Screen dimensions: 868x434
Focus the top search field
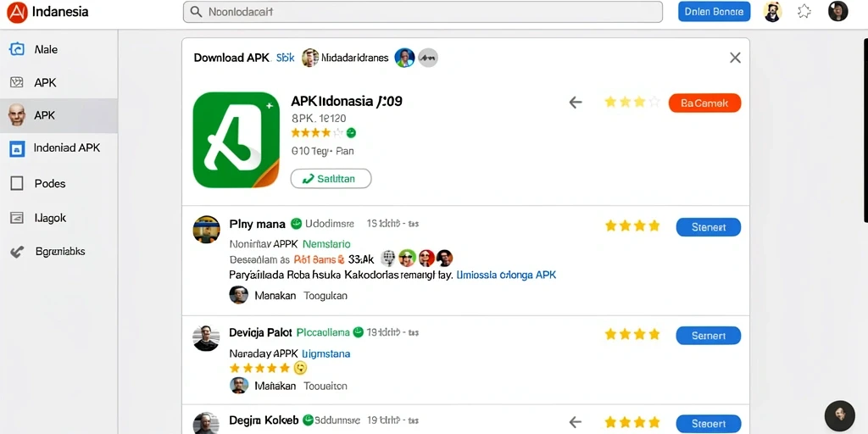point(422,12)
